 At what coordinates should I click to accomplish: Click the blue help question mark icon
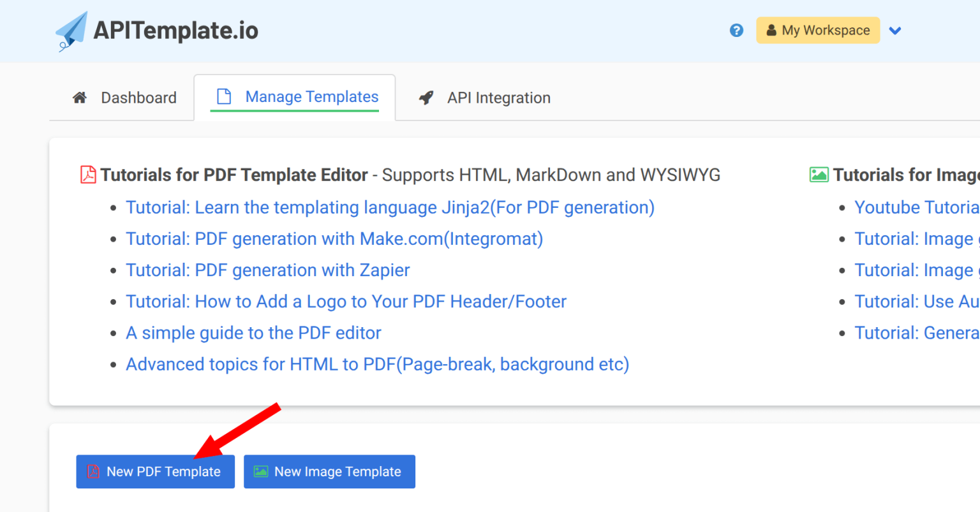click(x=736, y=31)
